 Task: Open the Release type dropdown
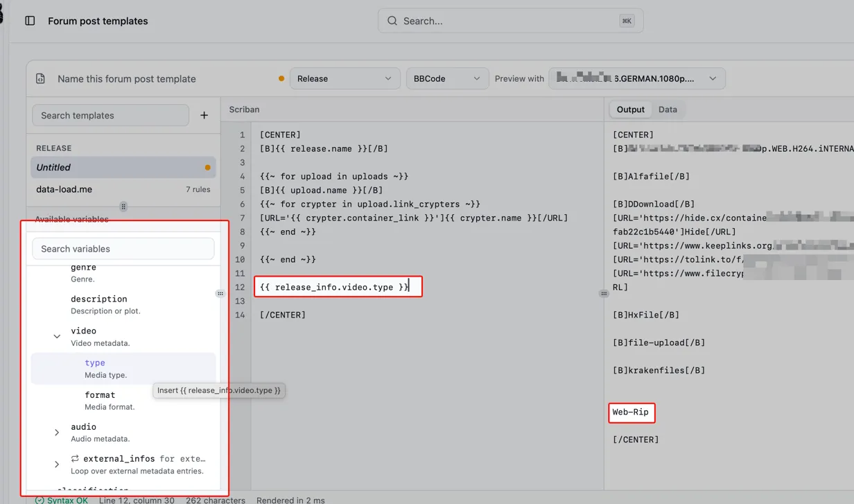coord(345,78)
